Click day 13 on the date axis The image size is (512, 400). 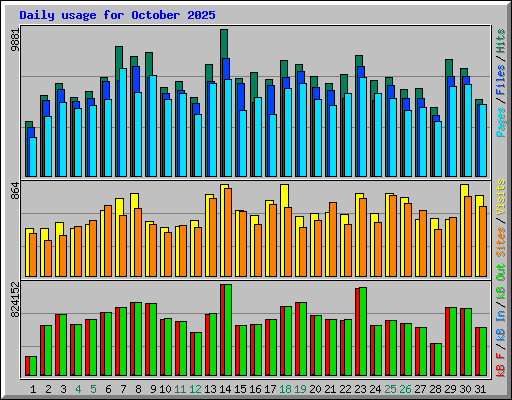[210, 389]
